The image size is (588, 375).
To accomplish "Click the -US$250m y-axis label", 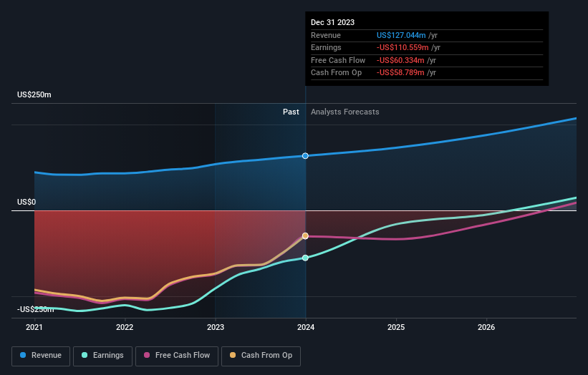I will 36,309.
